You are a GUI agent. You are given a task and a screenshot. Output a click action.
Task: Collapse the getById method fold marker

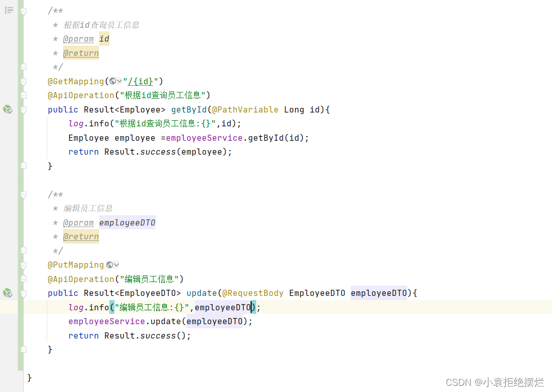tap(24, 110)
